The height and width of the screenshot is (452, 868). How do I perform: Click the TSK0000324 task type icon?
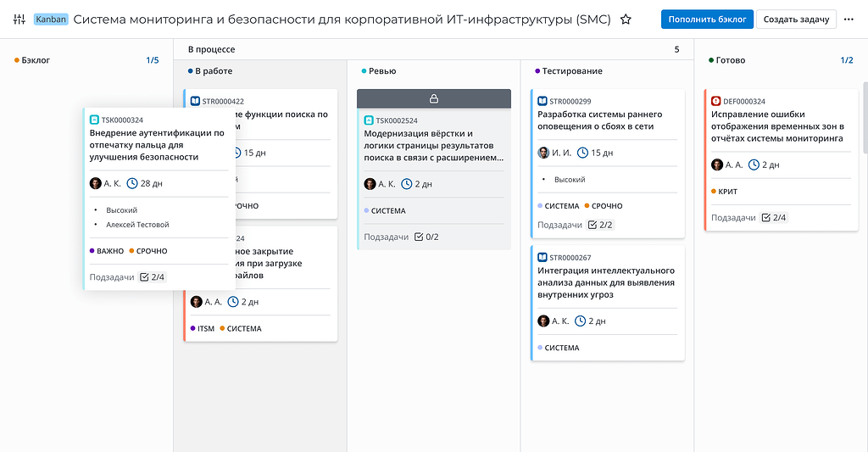[94, 120]
